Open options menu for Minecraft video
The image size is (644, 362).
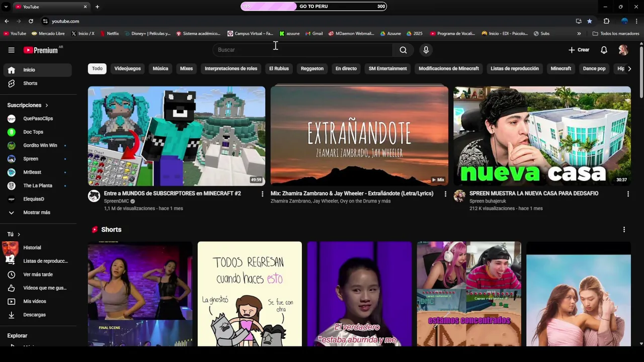tap(262, 194)
